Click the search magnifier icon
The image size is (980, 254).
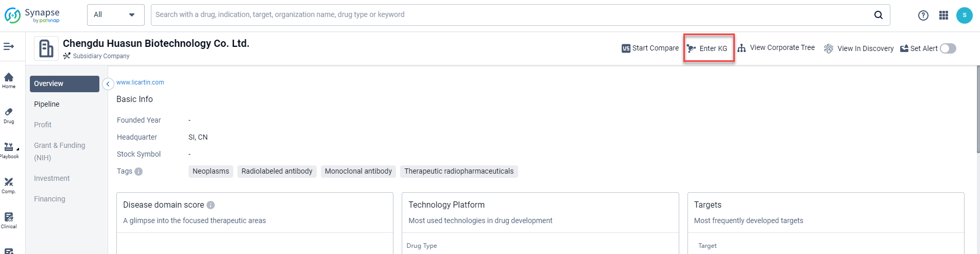pos(878,15)
